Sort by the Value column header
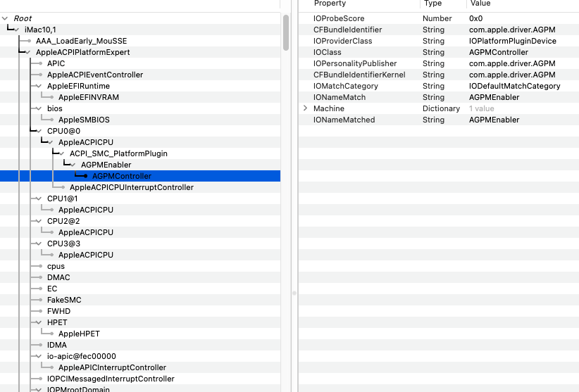This screenshot has height=392, width=579. [480, 4]
